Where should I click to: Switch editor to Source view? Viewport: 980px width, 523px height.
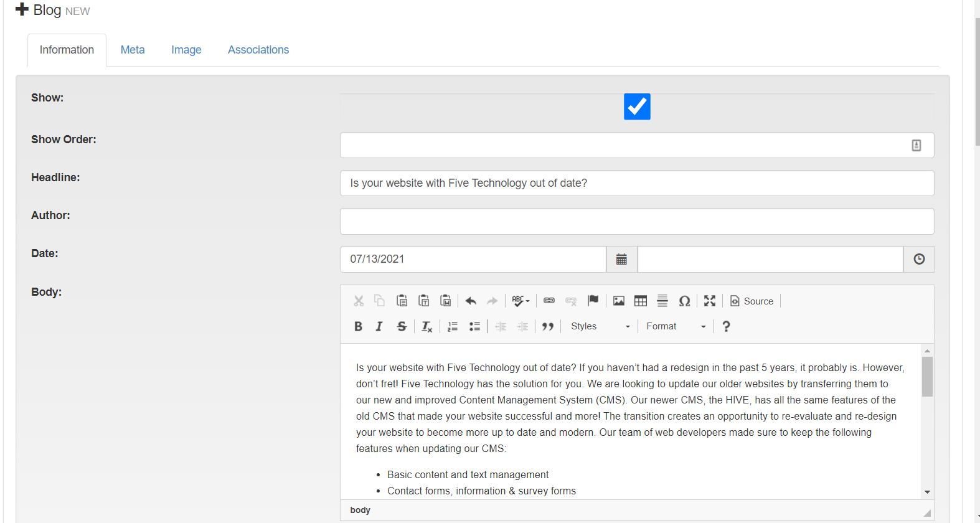pos(751,301)
